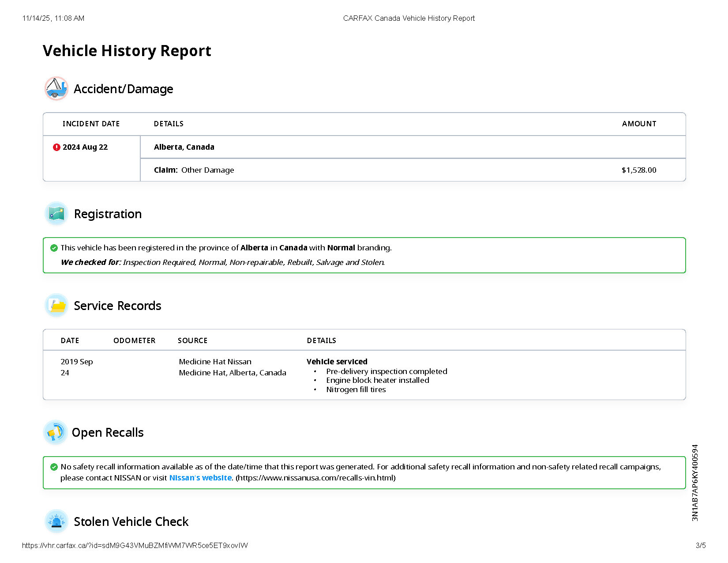Click the Service Records folder icon
728x563 pixels.
(x=56, y=306)
